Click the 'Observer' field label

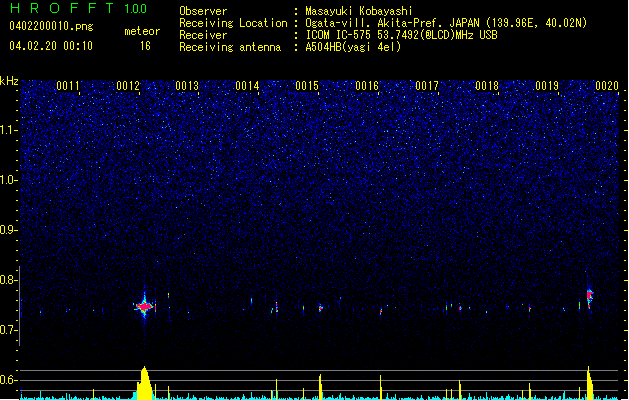[203, 11]
